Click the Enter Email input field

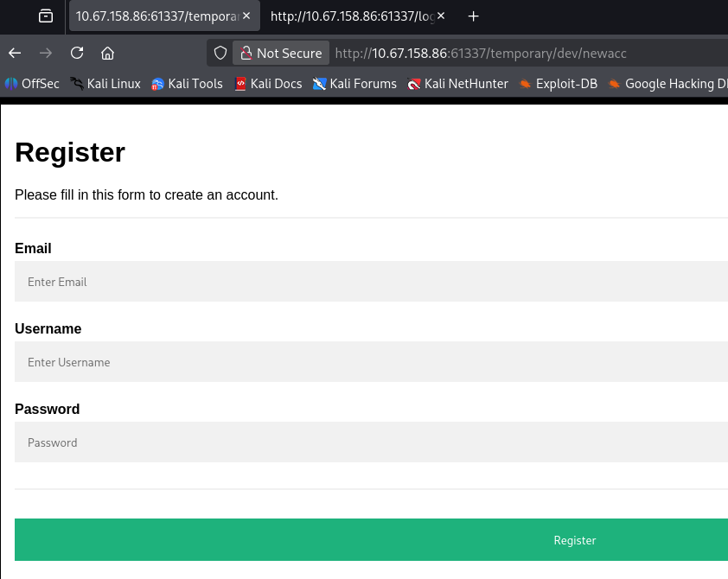click(x=371, y=282)
